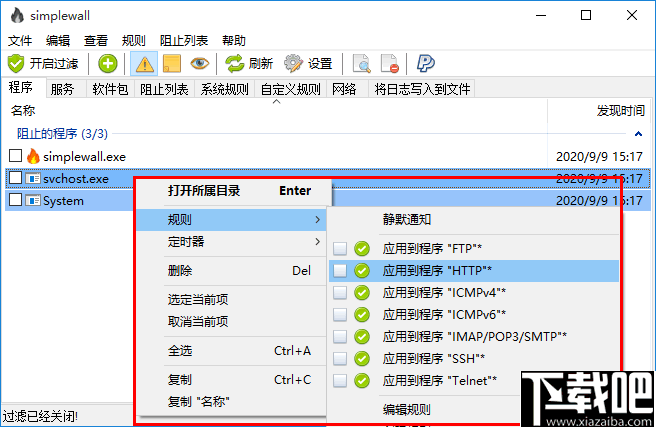The height and width of the screenshot is (427, 656).
Task: Click green check icon beside HTTP rule
Action: pyautogui.click(x=362, y=271)
